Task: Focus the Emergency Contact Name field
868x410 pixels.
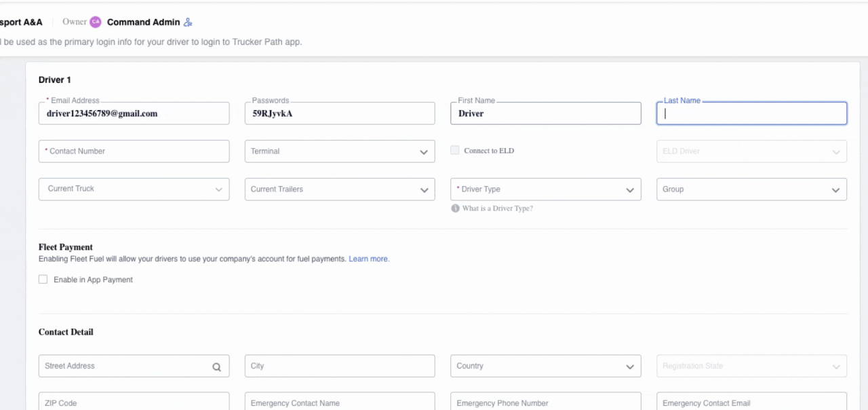Action: click(x=339, y=402)
